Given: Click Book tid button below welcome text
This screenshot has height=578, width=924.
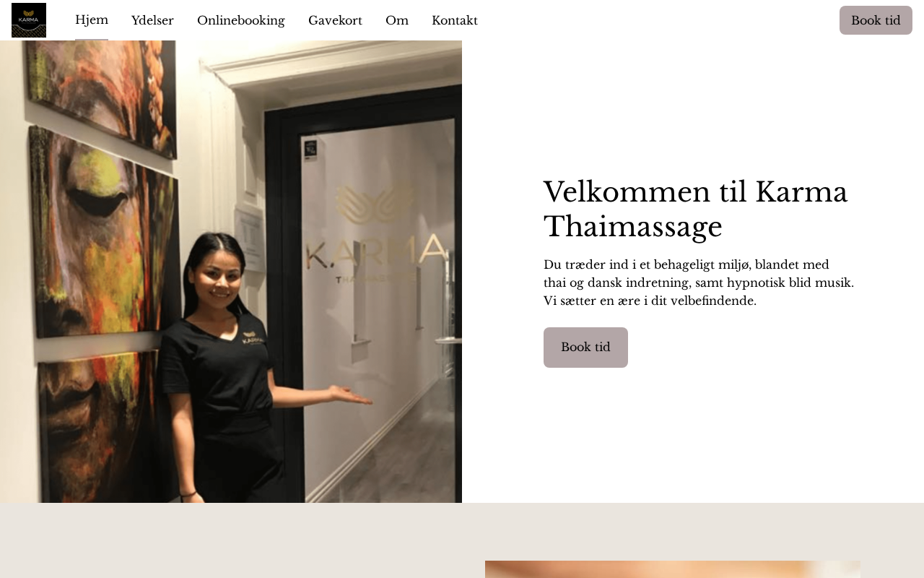Looking at the screenshot, I should tap(585, 348).
